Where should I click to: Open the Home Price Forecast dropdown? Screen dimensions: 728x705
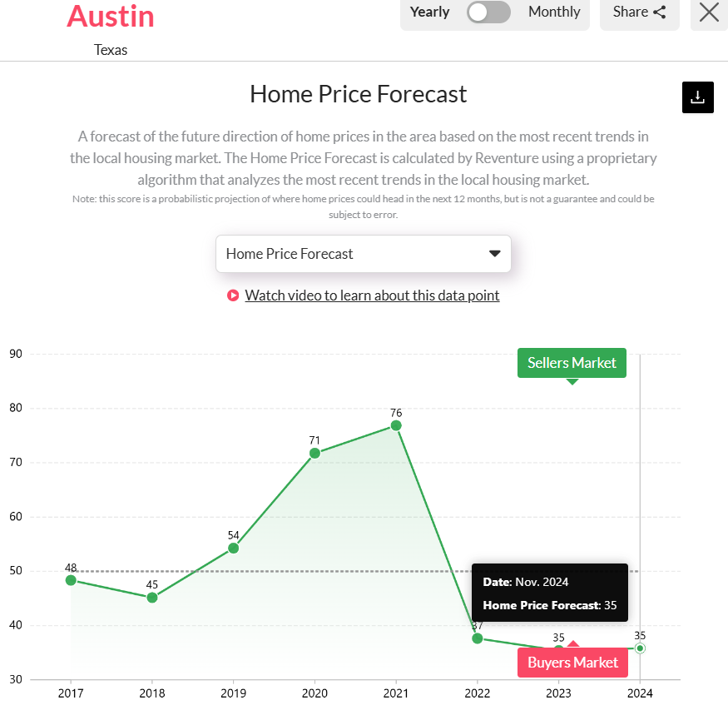[364, 254]
